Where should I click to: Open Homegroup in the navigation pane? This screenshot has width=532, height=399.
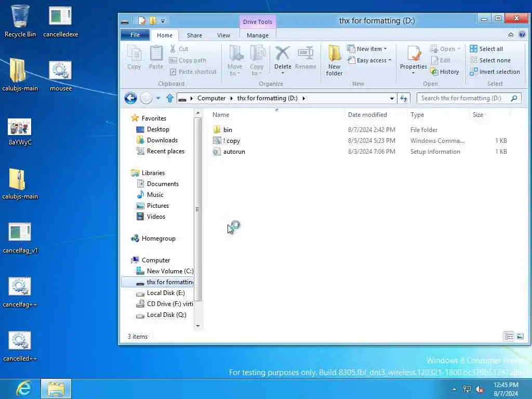[158, 238]
